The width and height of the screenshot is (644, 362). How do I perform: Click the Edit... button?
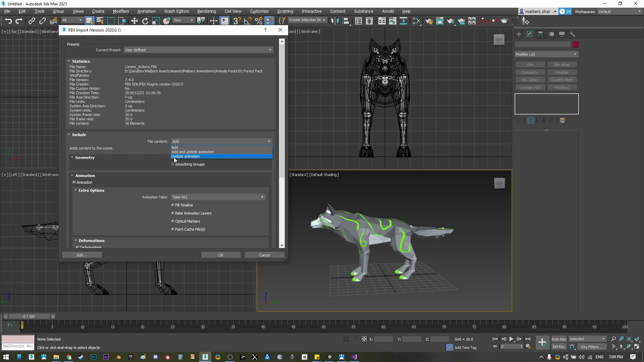82,255
